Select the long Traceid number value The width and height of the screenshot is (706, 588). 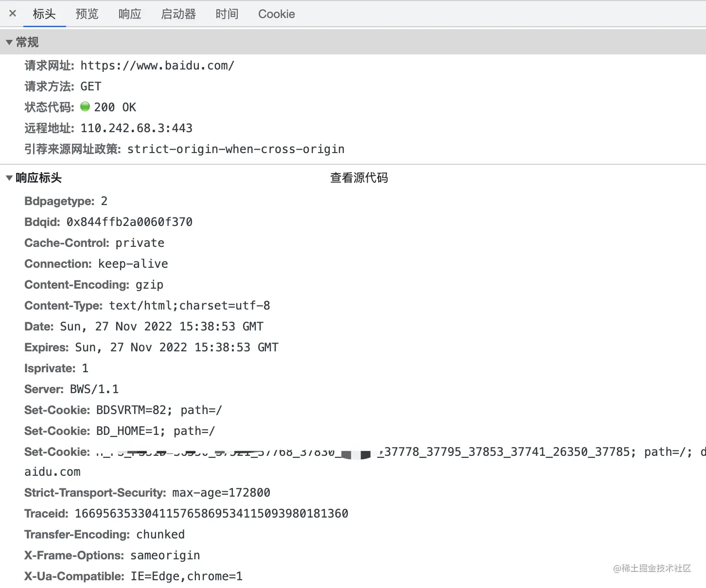coord(212,514)
